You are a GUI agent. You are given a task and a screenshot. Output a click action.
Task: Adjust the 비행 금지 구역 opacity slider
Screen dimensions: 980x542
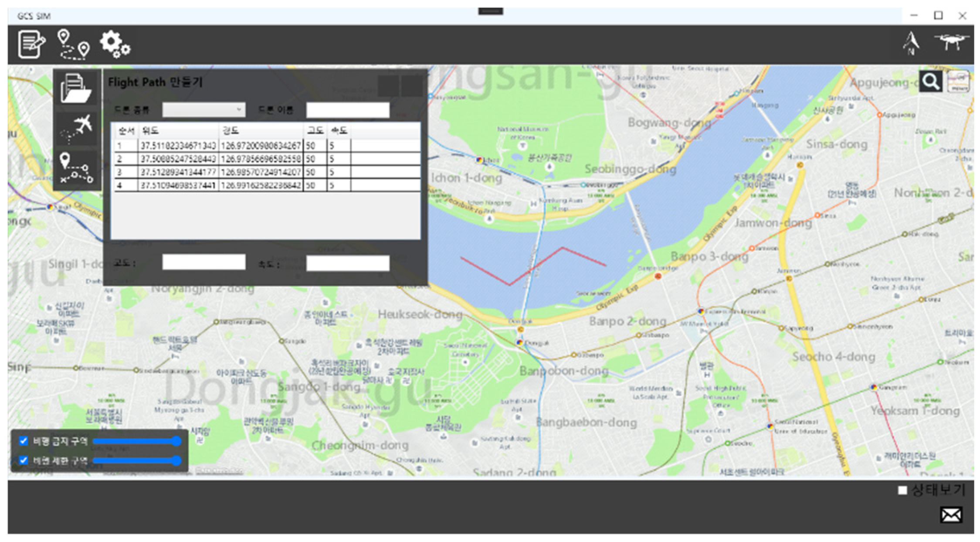[x=176, y=441]
